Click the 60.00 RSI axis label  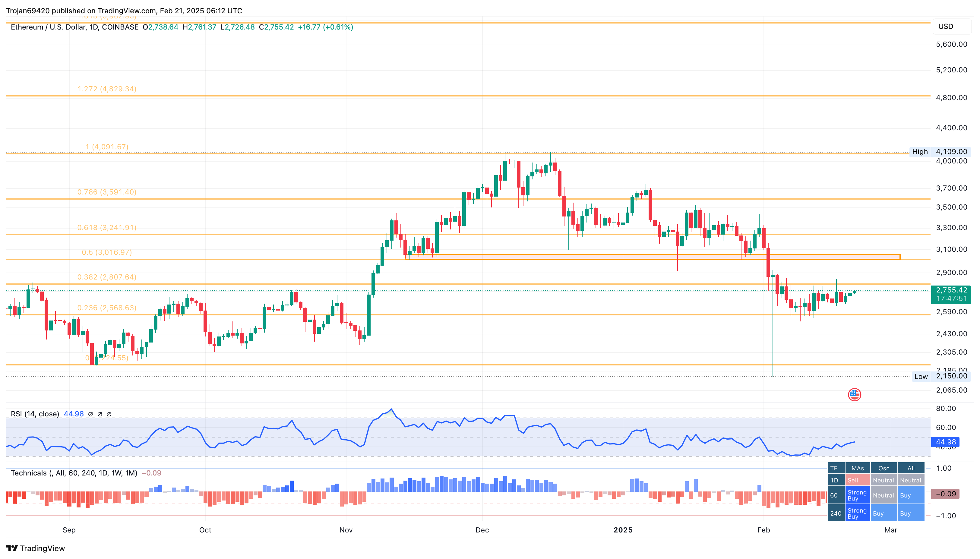point(946,427)
